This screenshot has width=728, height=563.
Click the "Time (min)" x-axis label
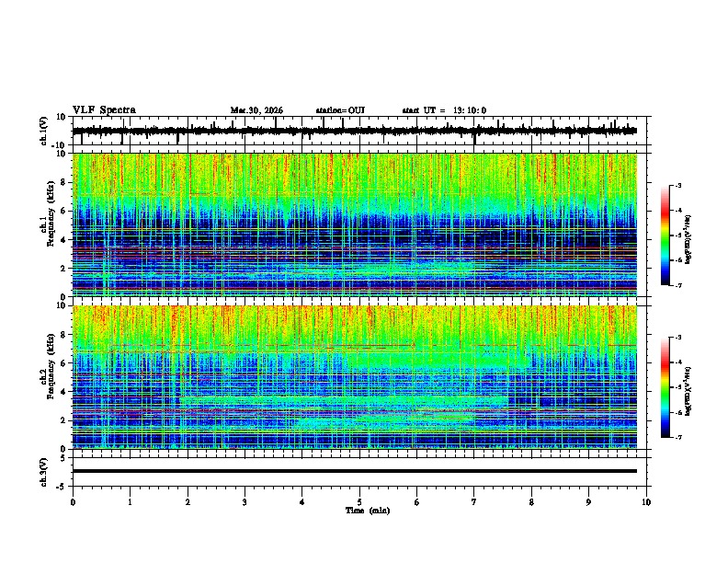(368, 511)
